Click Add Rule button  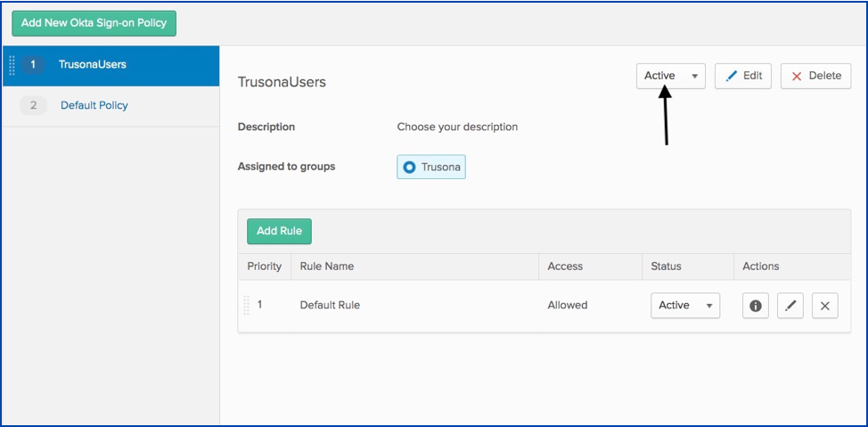click(279, 231)
